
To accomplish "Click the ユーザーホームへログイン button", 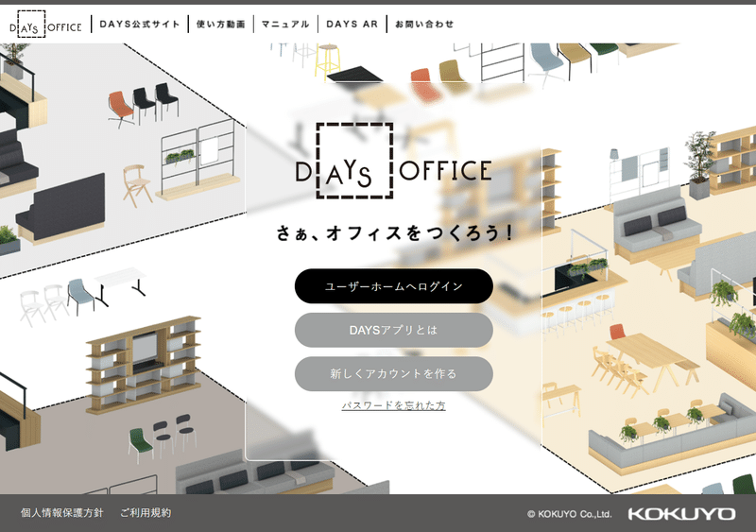I will tap(394, 286).
